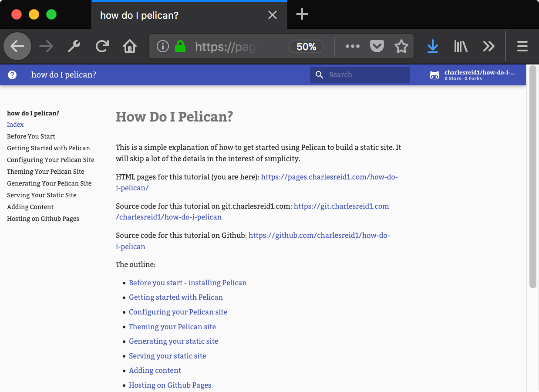
Task: Open the page actions three-dot menu
Action: (352, 46)
